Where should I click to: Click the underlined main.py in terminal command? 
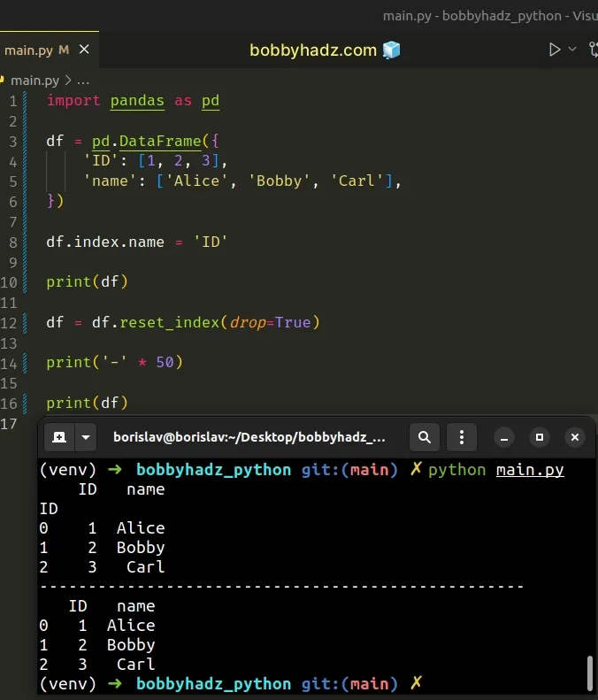click(x=529, y=470)
